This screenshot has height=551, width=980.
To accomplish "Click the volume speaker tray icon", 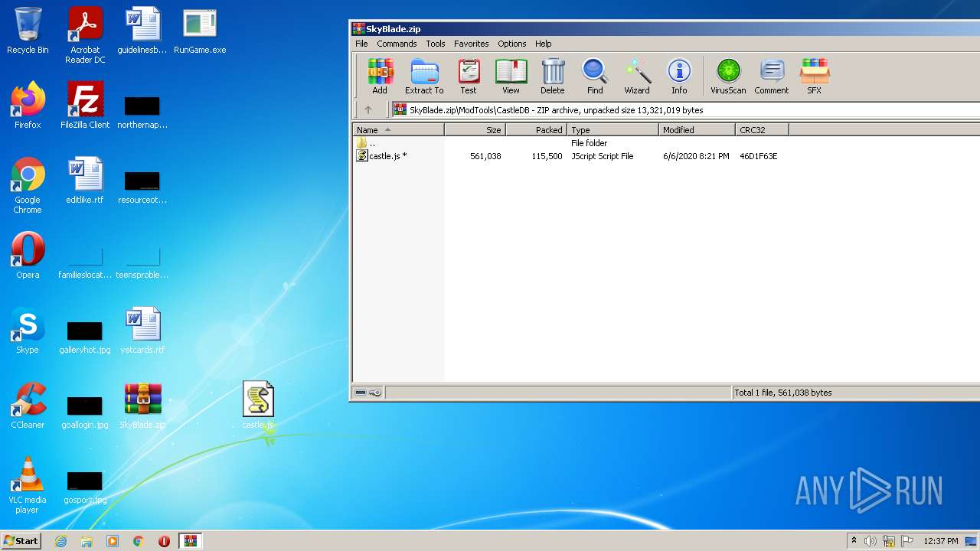I will click(871, 541).
